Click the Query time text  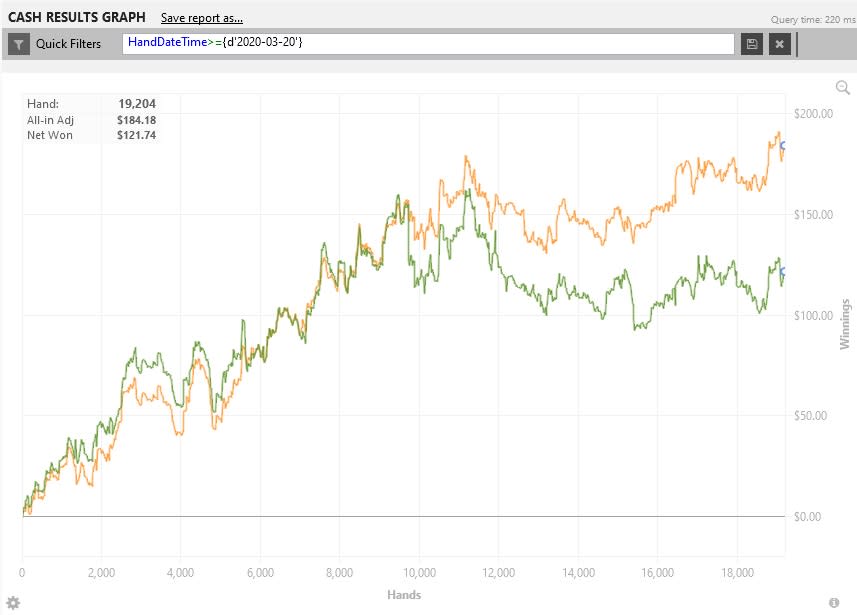813,20
